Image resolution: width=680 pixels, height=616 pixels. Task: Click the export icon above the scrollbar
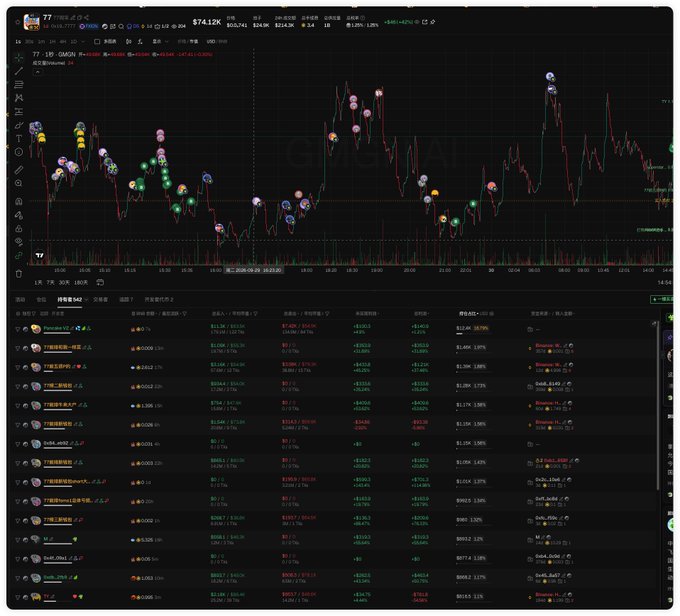[654, 323]
